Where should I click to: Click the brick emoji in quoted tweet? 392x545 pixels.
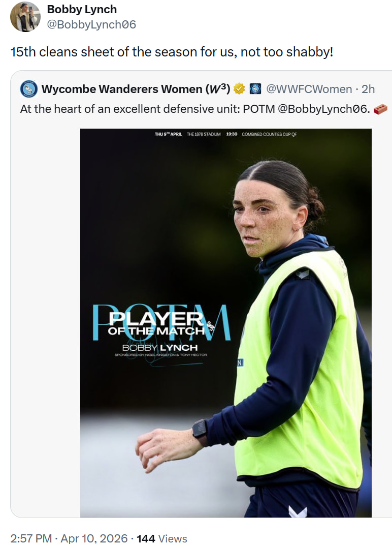click(380, 109)
